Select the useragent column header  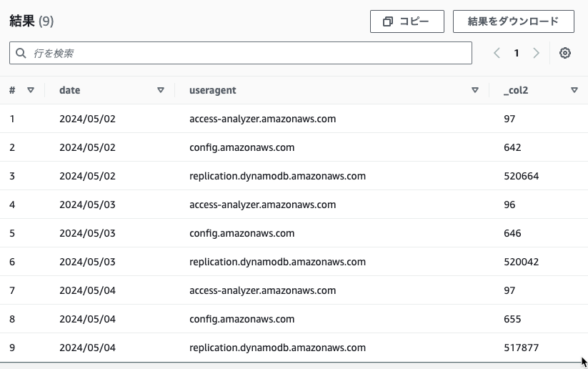[x=213, y=91]
